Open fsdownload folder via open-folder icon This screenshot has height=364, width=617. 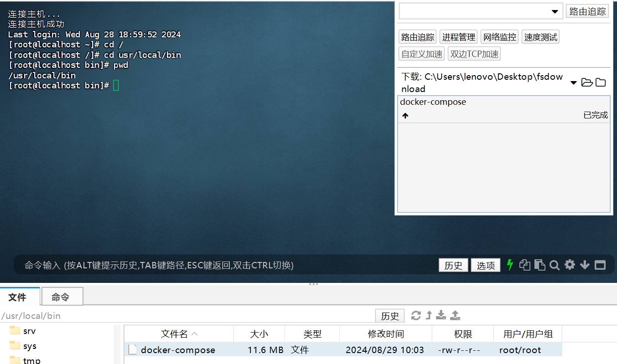tap(587, 82)
